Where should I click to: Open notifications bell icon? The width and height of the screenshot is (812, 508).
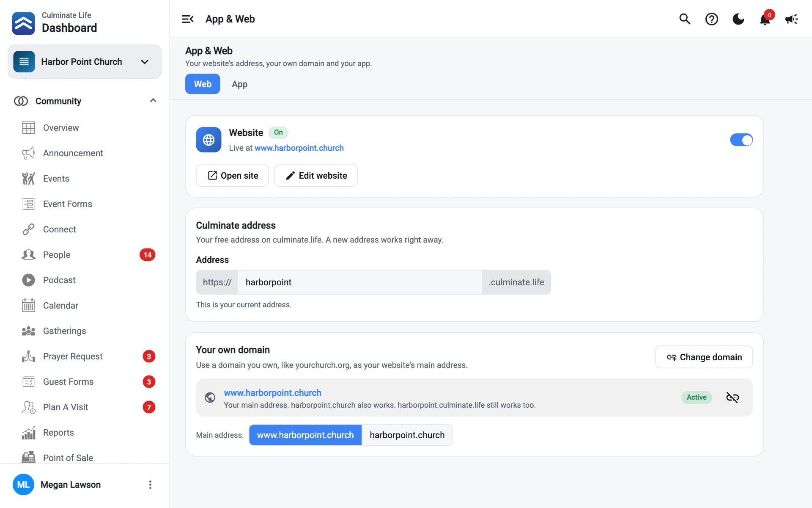[x=765, y=19]
